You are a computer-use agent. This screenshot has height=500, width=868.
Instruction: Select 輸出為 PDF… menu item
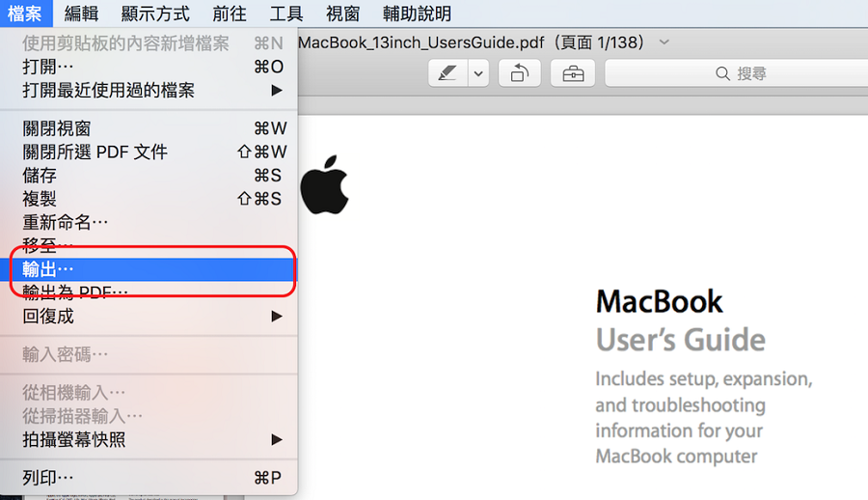click(x=149, y=292)
